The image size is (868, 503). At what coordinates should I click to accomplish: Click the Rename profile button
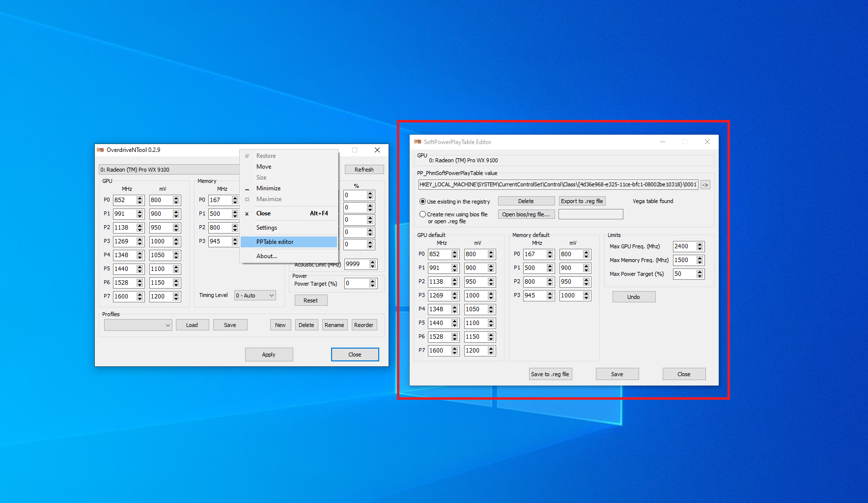click(x=335, y=325)
